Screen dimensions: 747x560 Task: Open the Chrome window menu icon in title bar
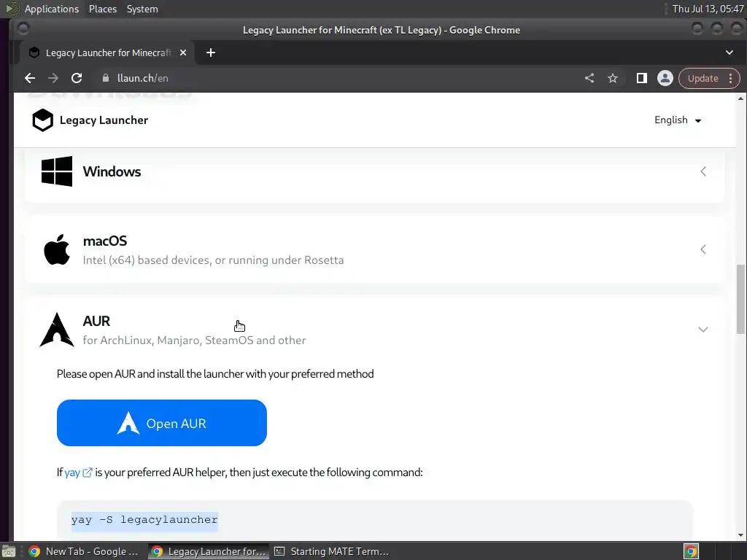pos(23,29)
